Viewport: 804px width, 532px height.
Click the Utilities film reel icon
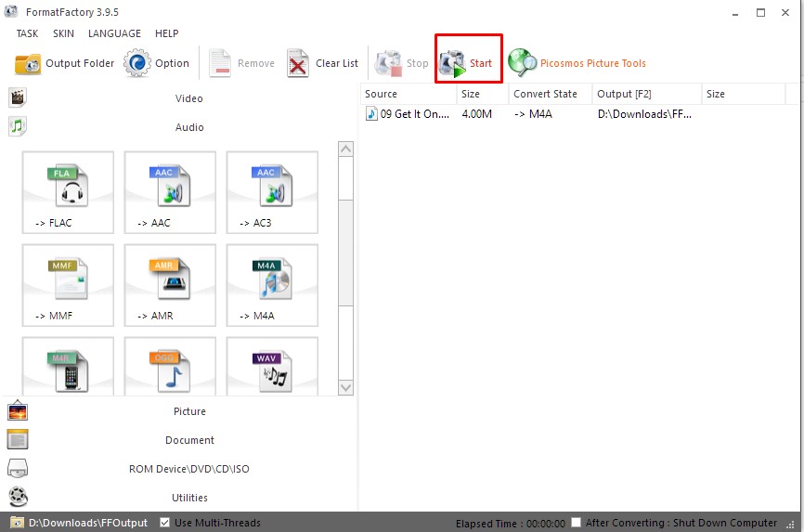[19, 497]
